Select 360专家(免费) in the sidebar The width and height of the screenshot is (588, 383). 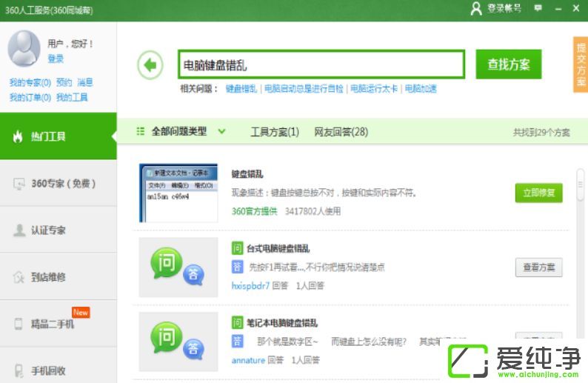[58, 183]
